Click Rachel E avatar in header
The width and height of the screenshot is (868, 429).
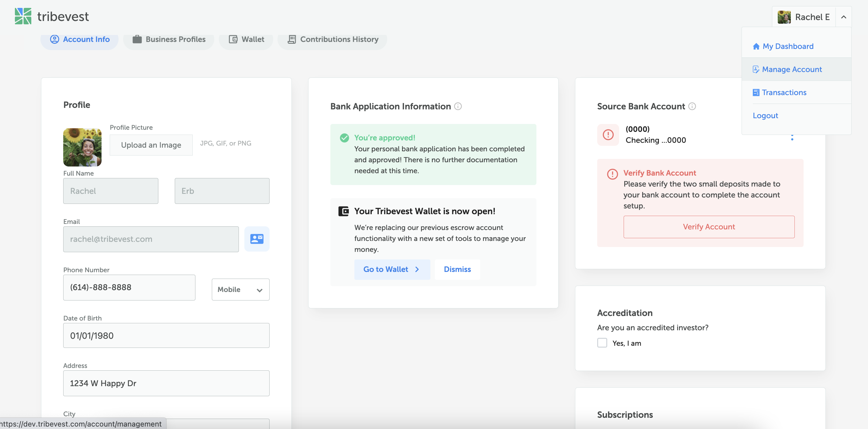784,17
